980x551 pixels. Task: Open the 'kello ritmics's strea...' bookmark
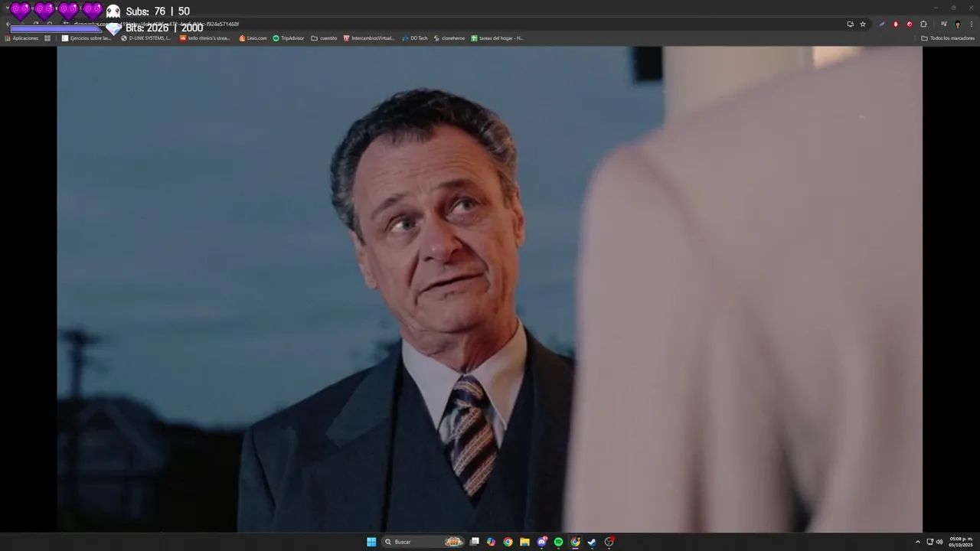(205, 38)
